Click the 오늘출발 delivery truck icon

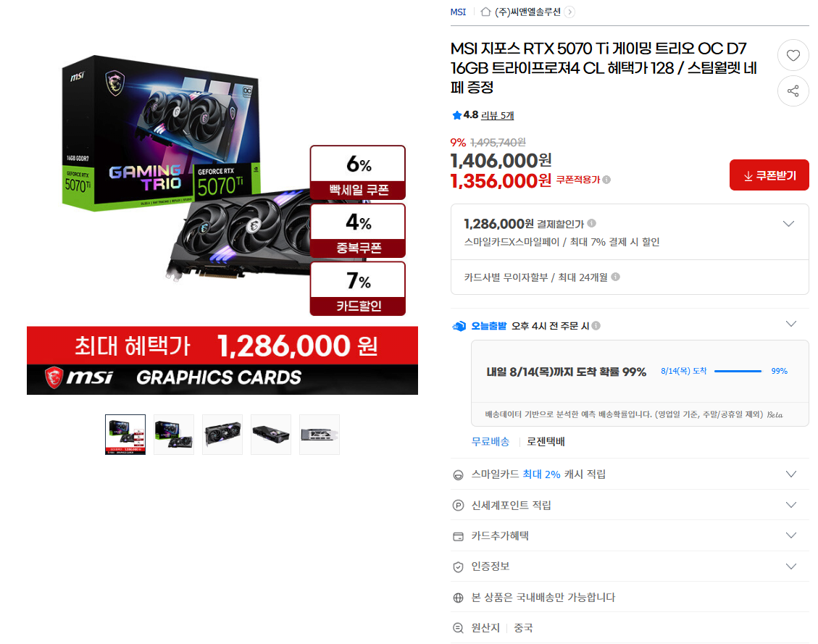[x=459, y=326]
